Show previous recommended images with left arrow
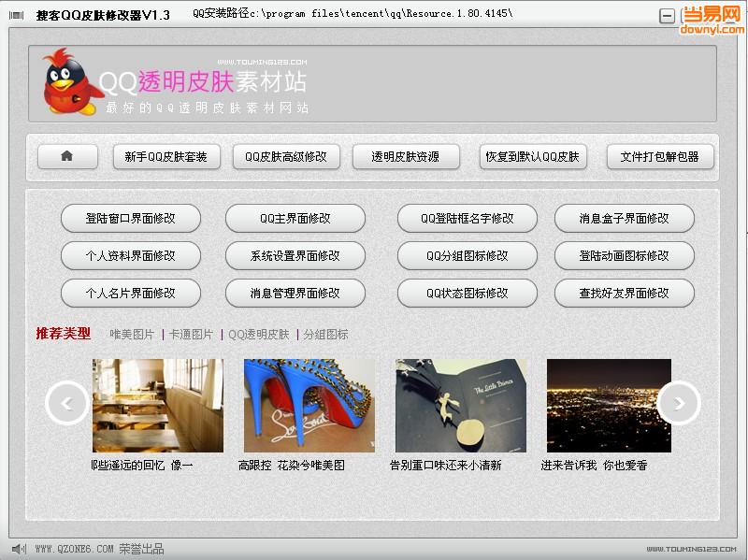The image size is (748, 560). coord(67,403)
